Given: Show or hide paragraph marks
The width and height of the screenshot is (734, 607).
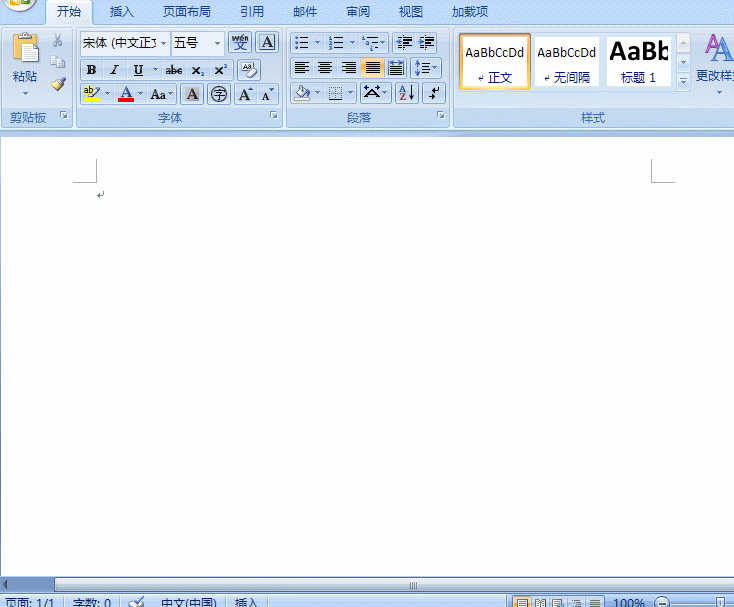Looking at the screenshot, I should [434, 93].
